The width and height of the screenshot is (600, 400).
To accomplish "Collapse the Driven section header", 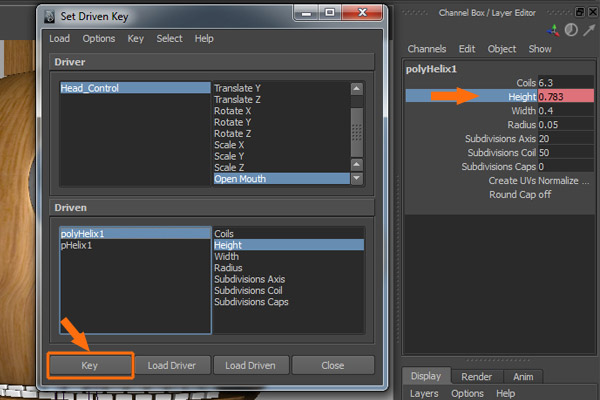I will point(212,207).
